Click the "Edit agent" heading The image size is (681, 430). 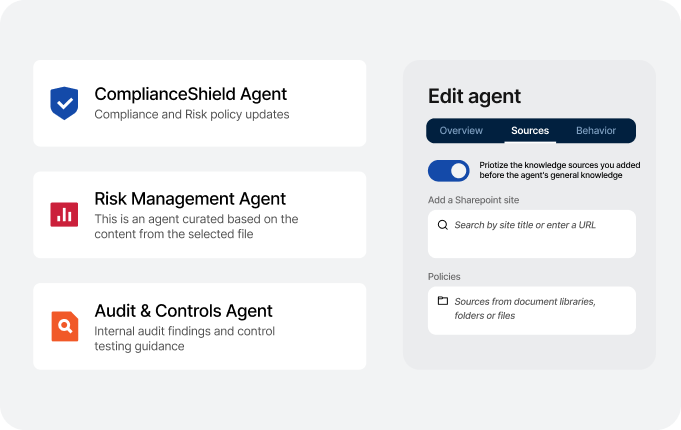(x=474, y=96)
